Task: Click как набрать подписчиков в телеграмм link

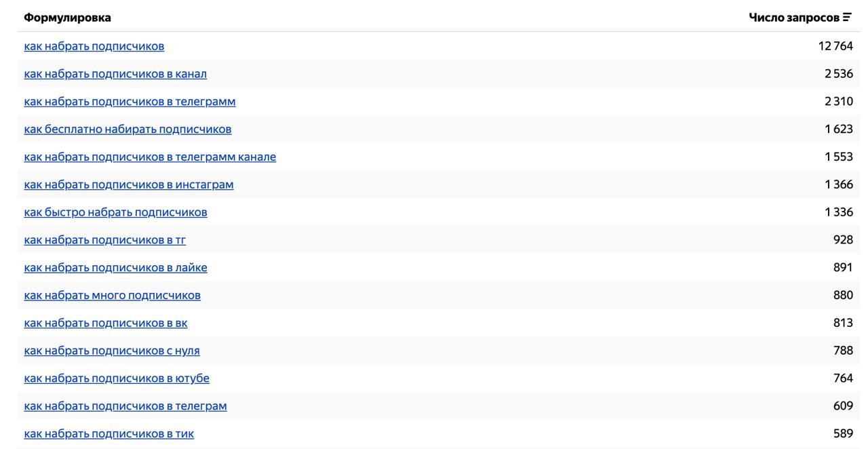Action: pyautogui.click(x=130, y=102)
